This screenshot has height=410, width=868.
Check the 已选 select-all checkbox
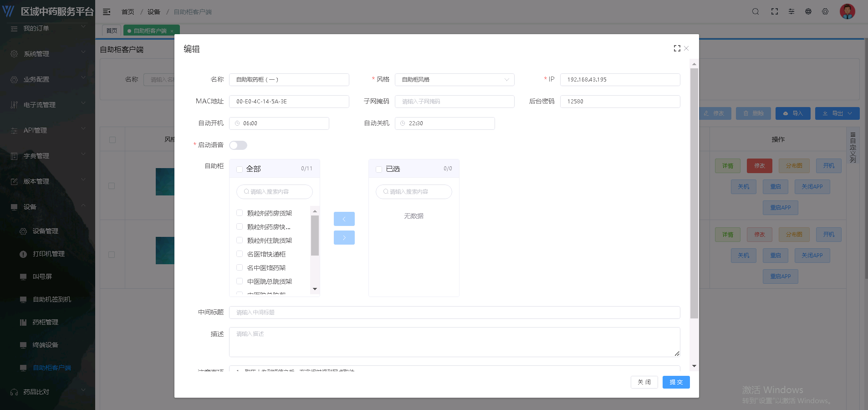tap(379, 169)
